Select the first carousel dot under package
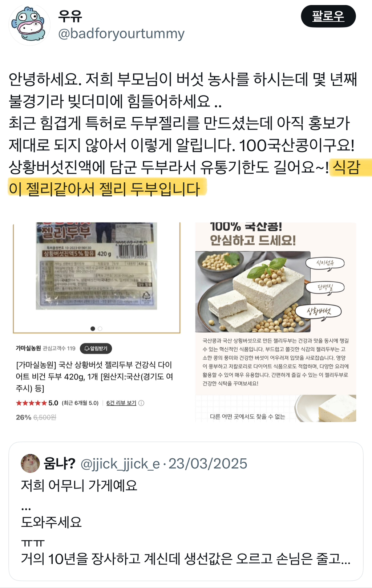372x588 pixels. 93,329
